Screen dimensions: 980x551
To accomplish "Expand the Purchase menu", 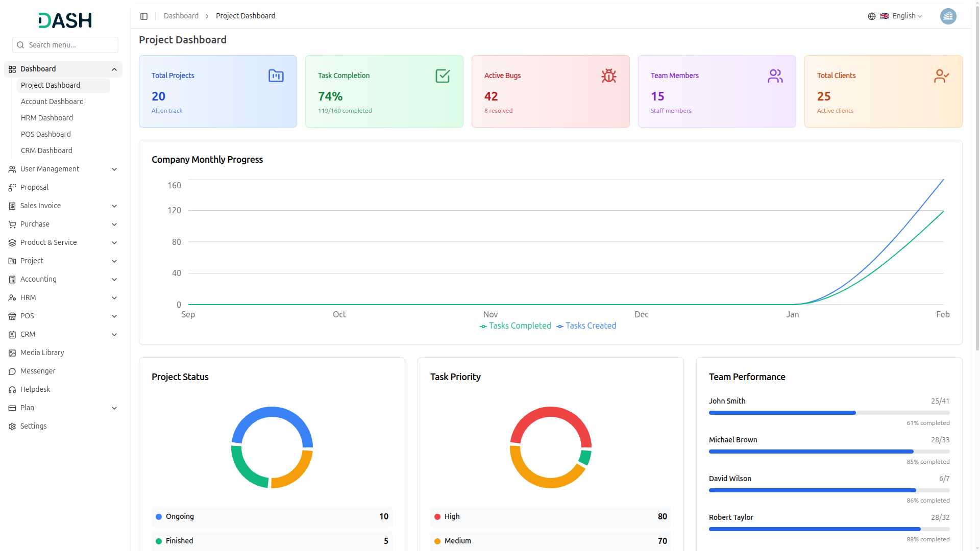I will click(63, 224).
